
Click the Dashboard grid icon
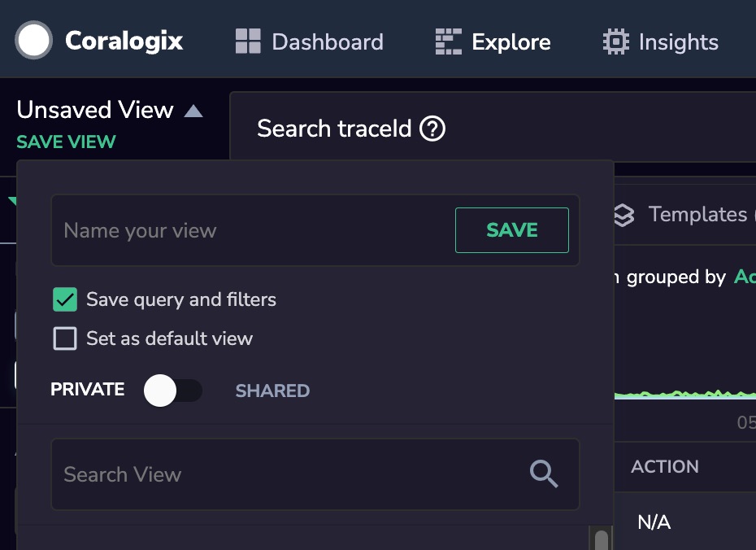pos(248,41)
